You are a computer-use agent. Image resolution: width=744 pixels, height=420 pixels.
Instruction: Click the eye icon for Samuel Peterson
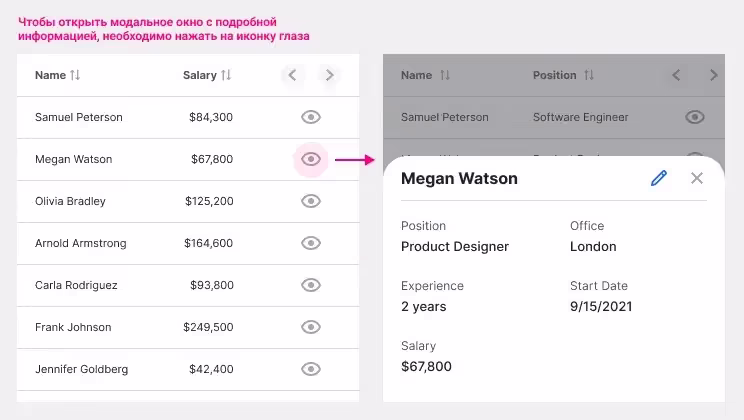[311, 117]
